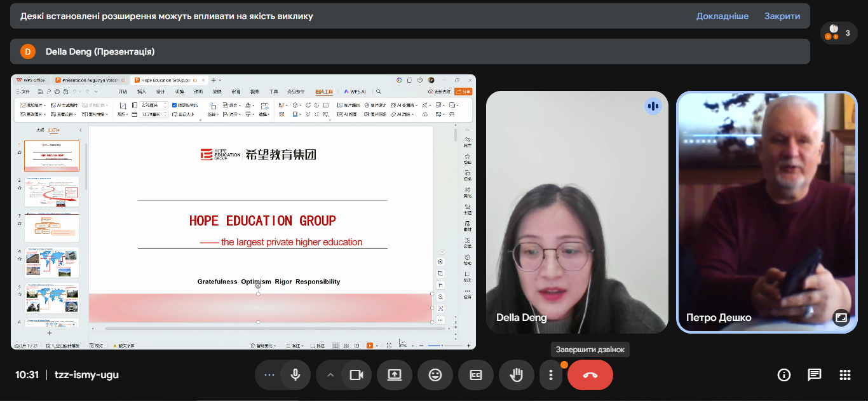Select the crop tool in ribbon
This screenshot has width=868, height=401.
pyautogui.click(x=122, y=109)
